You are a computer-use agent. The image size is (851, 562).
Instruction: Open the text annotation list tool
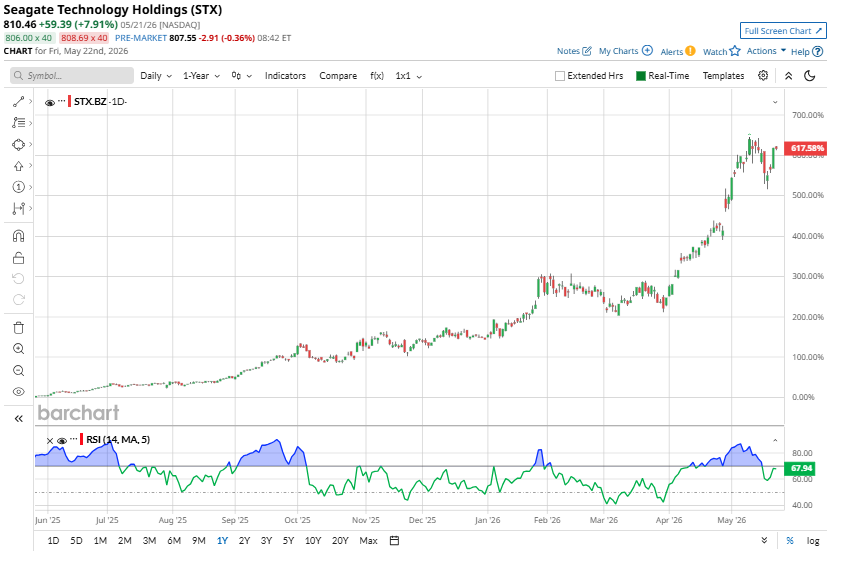click(18, 123)
